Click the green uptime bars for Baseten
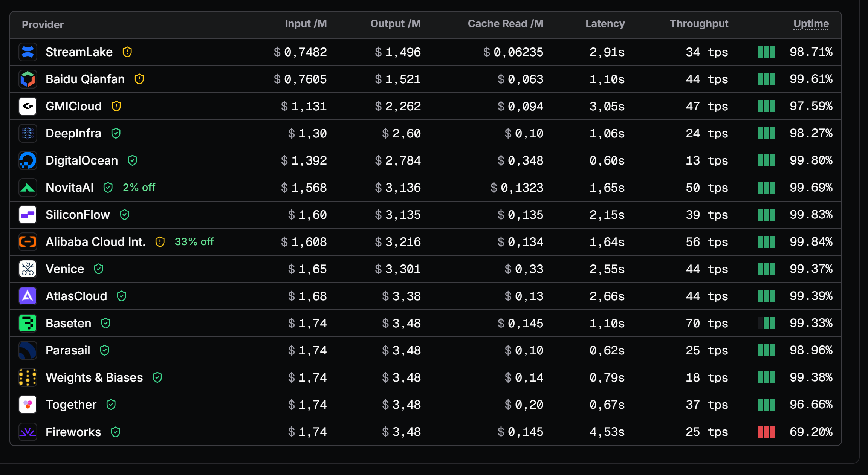Viewport: 868px width, 475px height. (x=766, y=323)
